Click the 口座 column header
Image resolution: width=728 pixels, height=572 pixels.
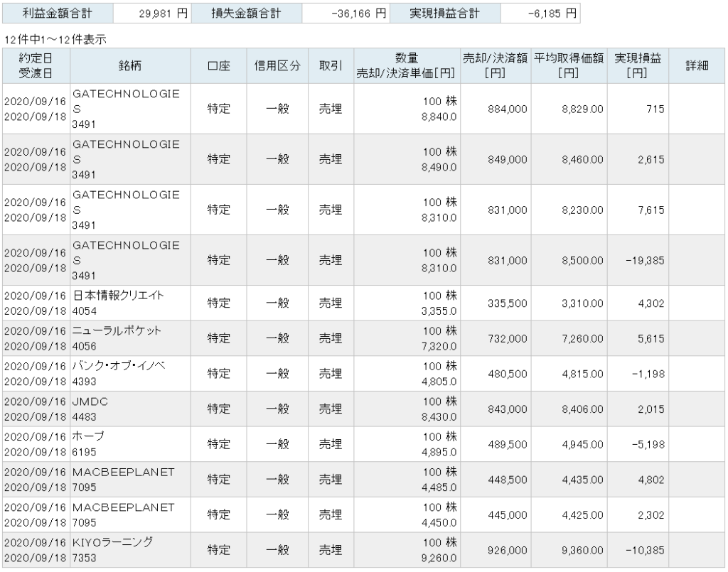tap(219, 66)
